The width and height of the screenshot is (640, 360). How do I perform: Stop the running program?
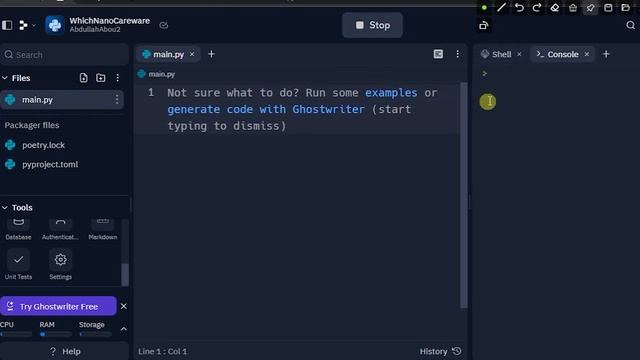[x=372, y=25]
